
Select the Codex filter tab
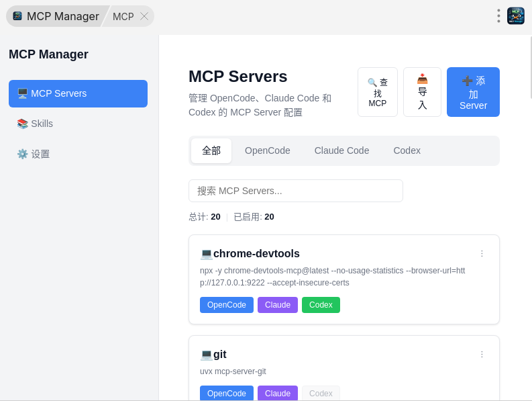pyautogui.click(x=407, y=150)
